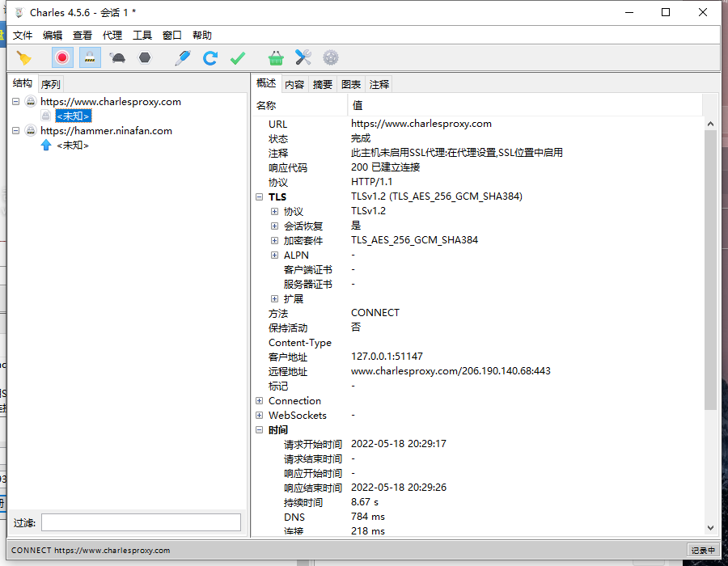This screenshot has width=728, height=566.
Task: Open the 编辑 menu
Action: (x=53, y=36)
